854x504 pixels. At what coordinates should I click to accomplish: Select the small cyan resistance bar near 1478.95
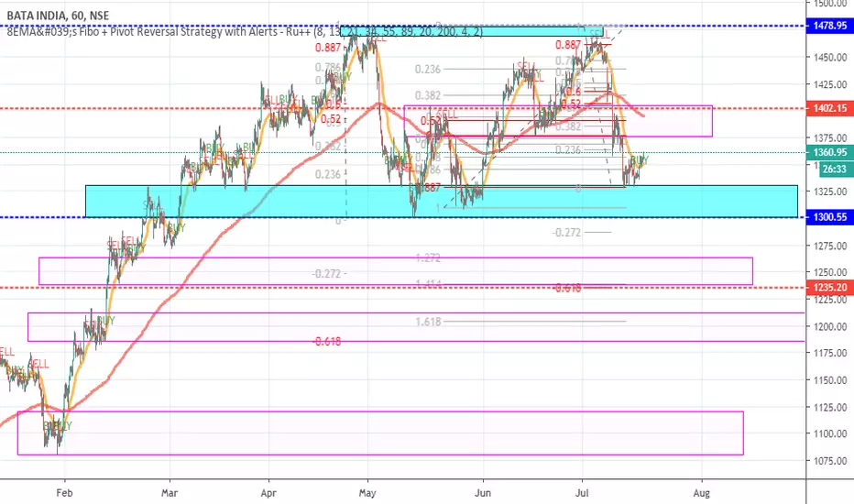pyautogui.click(x=472, y=31)
